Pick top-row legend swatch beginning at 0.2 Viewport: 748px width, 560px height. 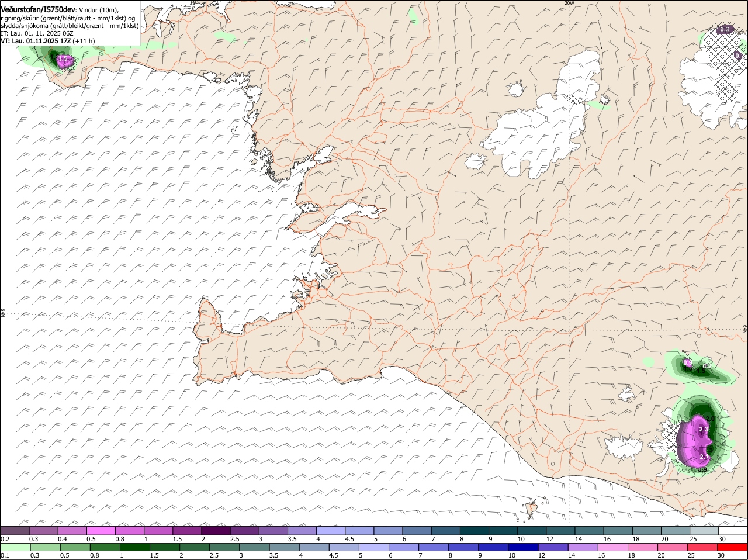(15, 530)
